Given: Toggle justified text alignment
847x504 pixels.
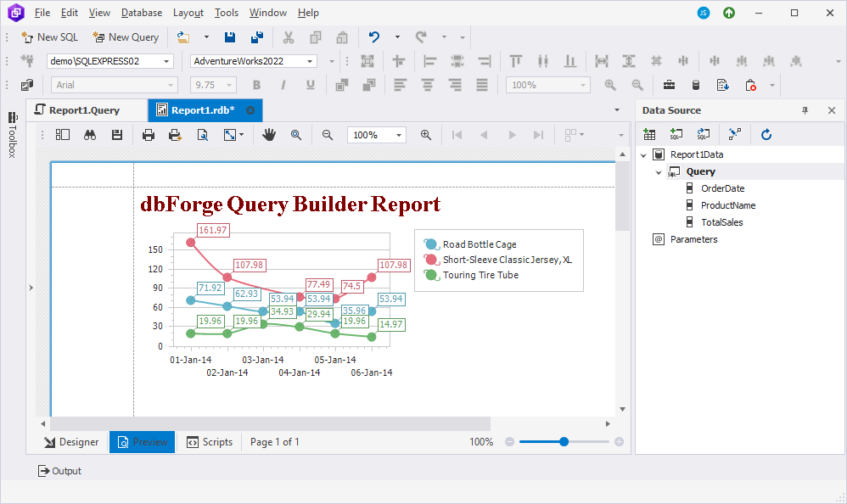Looking at the screenshot, I should (482, 85).
